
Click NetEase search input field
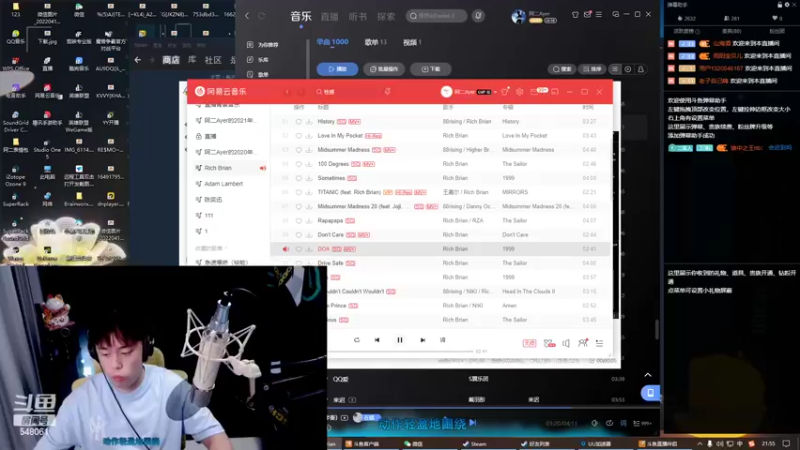coord(347,92)
